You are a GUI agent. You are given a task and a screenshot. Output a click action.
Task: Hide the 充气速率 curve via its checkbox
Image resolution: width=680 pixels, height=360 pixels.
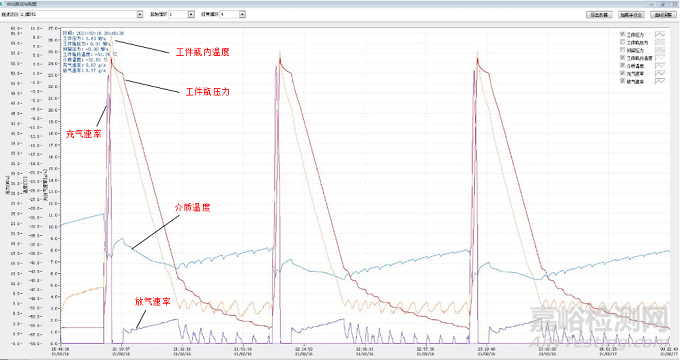pos(623,73)
